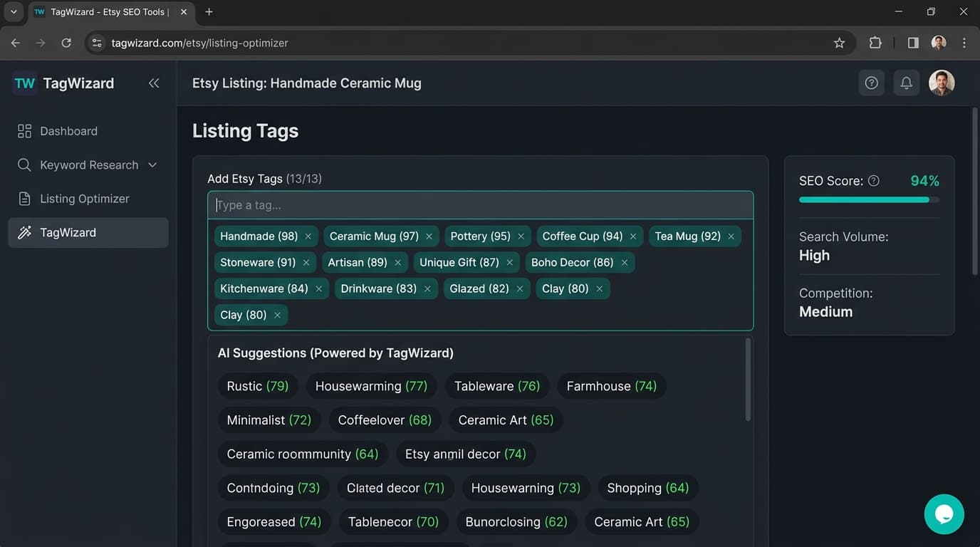Remove the Boho Decor (86) tag

624,262
